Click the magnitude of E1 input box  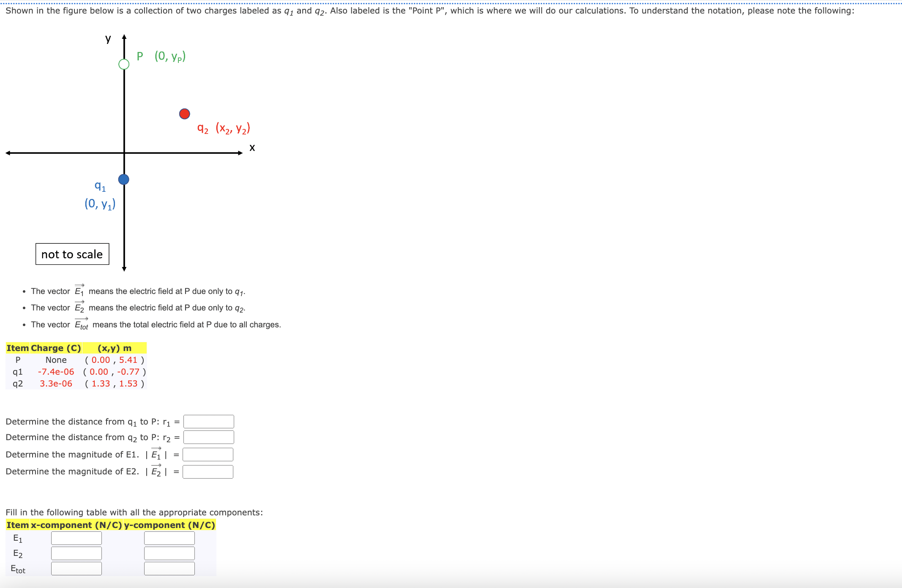pos(208,455)
